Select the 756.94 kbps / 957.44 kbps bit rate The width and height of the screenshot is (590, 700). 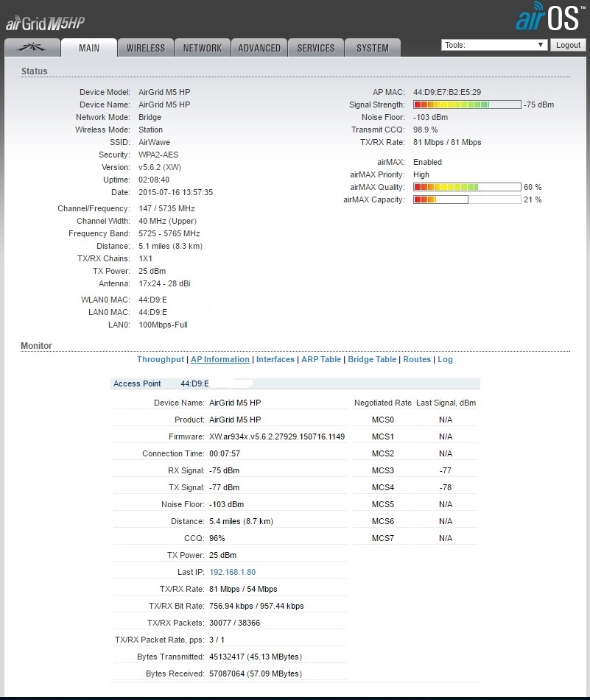pyautogui.click(x=256, y=606)
